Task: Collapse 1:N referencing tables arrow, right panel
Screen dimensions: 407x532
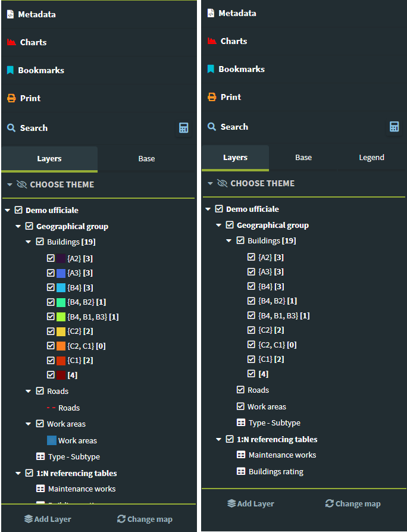Action: [x=218, y=439]
